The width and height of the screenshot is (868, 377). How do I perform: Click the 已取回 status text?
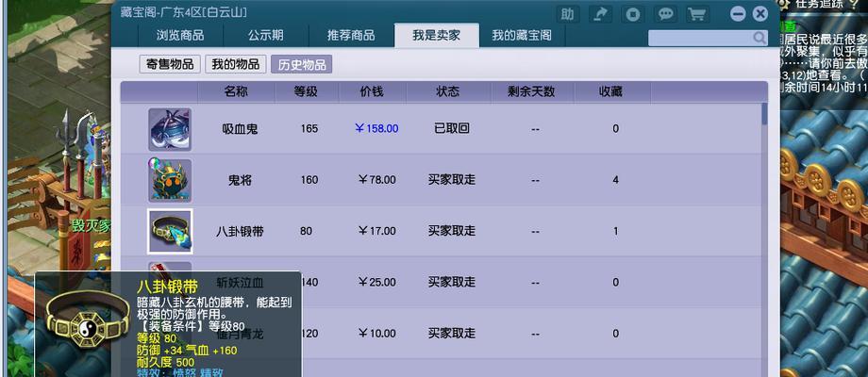[x=452, y=129]
